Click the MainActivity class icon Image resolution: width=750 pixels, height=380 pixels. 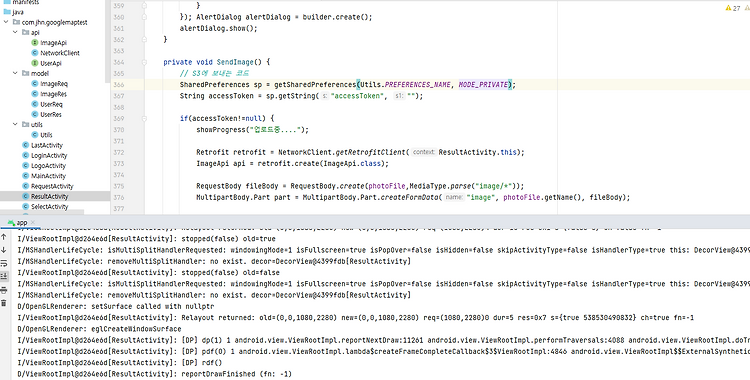click(26, 176)
